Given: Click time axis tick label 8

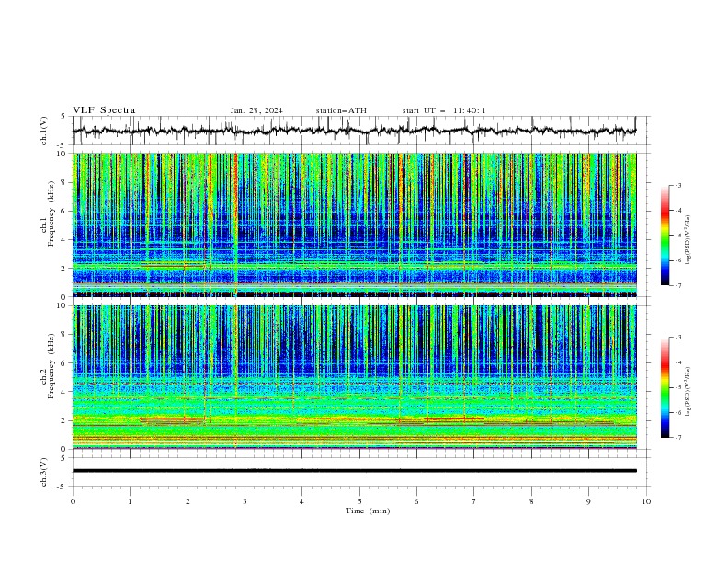Looking at the screenshot, I should point(531,501).
